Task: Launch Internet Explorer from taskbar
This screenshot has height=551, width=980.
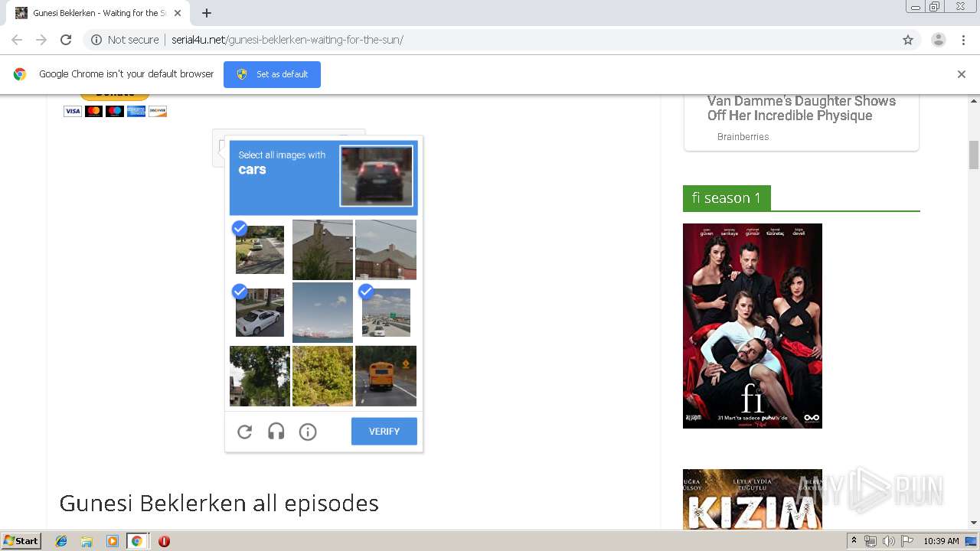Action: click(x=61, y=541)
